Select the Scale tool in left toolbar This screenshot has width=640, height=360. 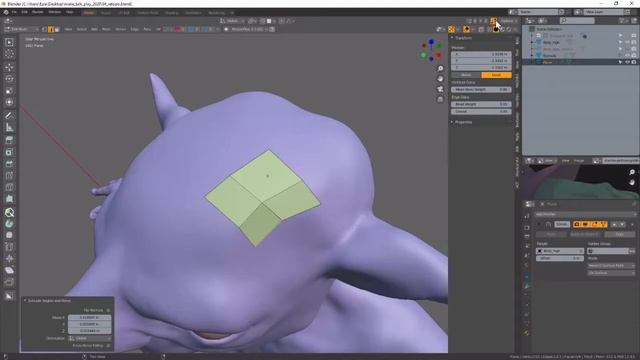coord(9,91)
